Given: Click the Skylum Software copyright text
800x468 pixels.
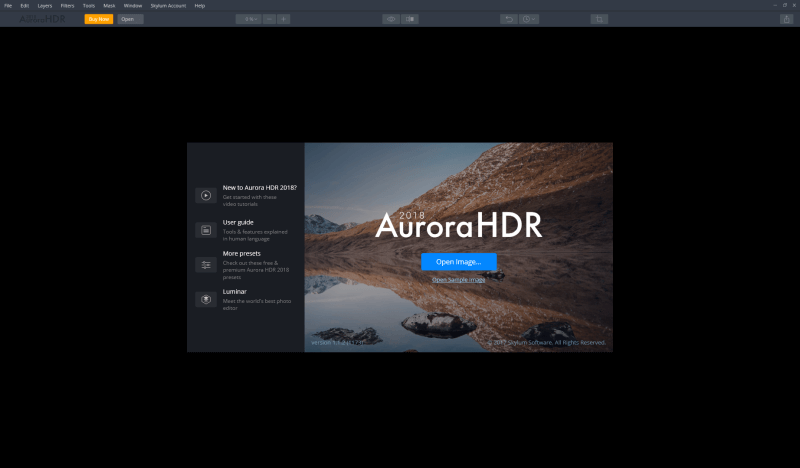Looking at the screenshot, I should click(x=546, y=342).
